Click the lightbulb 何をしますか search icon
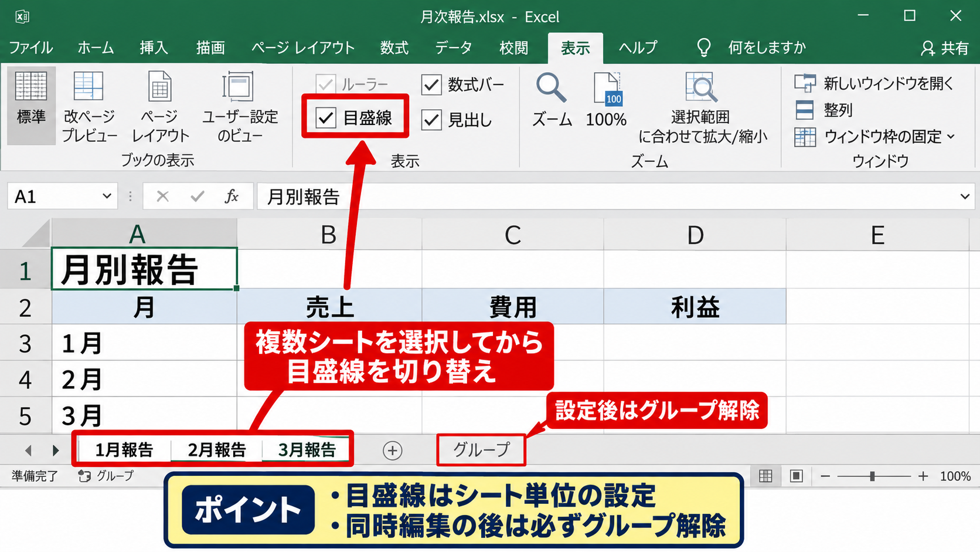The width and height of the screenshot is (980, 552). click(703, 48)
